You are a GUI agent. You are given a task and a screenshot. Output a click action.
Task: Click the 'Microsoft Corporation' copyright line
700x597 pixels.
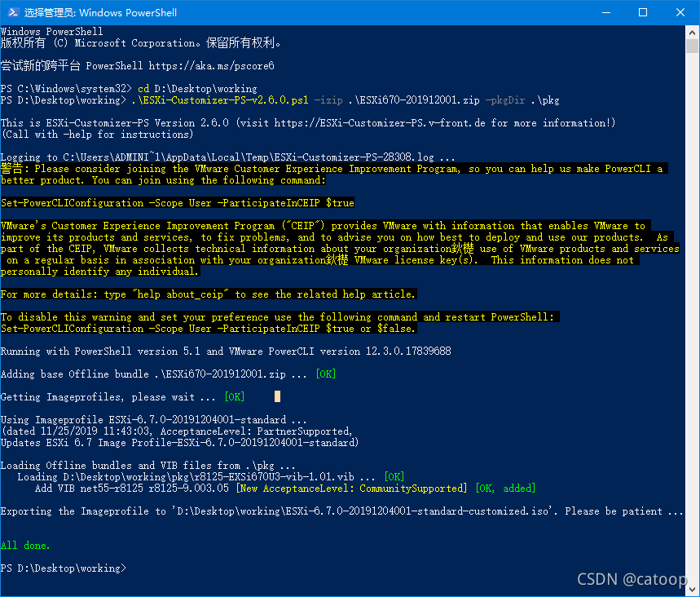(141, 43)
